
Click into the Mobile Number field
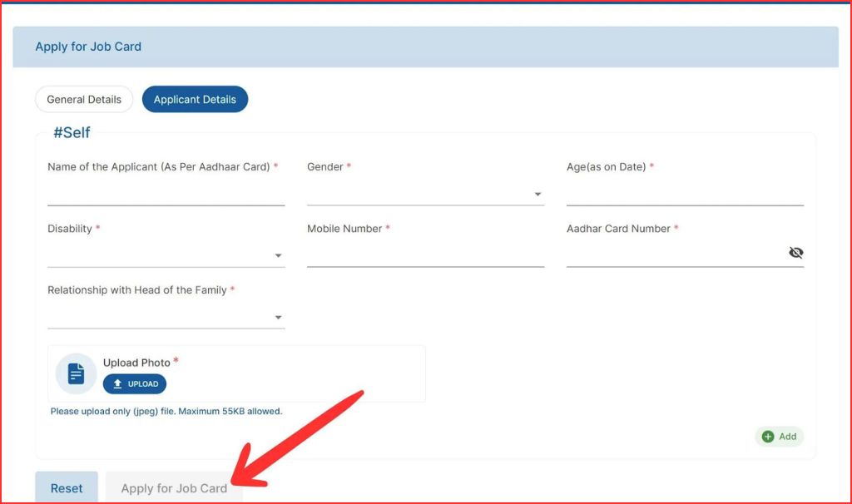(x=424, y=255)
